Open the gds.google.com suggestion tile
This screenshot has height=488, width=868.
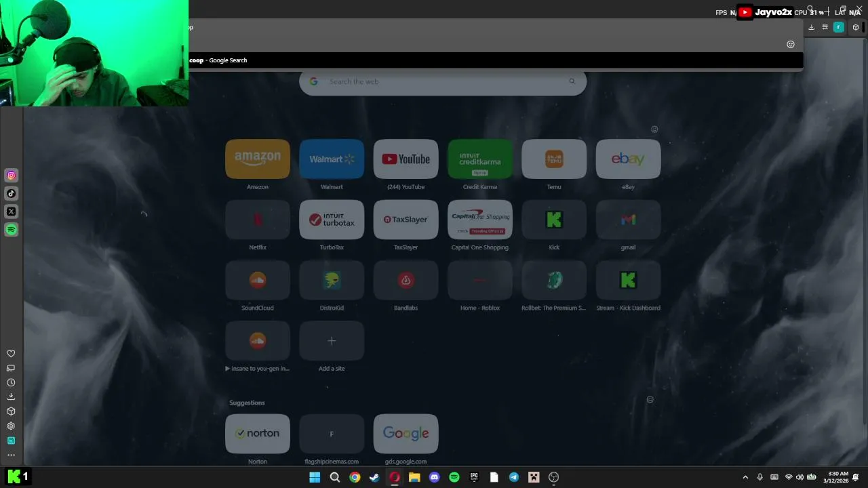(x=406, y=434)
